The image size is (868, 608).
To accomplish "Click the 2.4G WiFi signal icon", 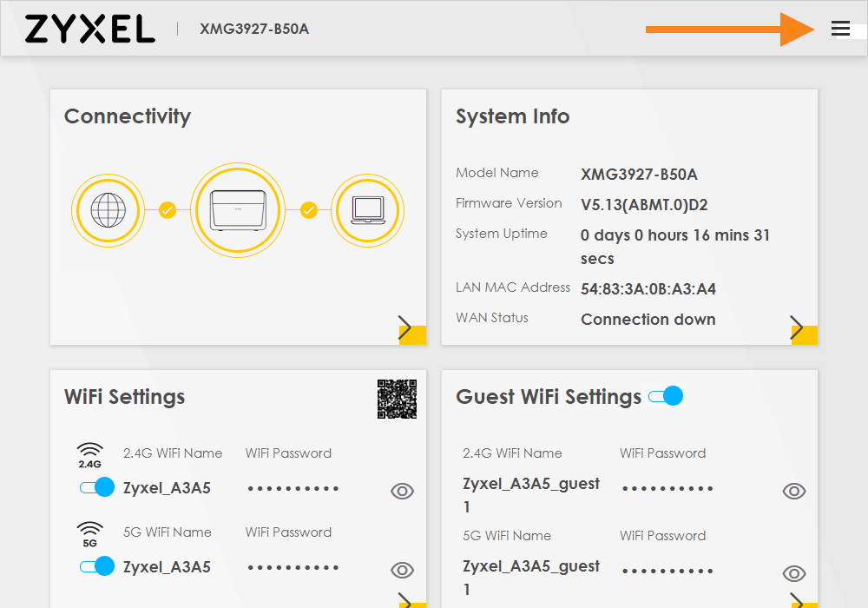I will point(90,455).
